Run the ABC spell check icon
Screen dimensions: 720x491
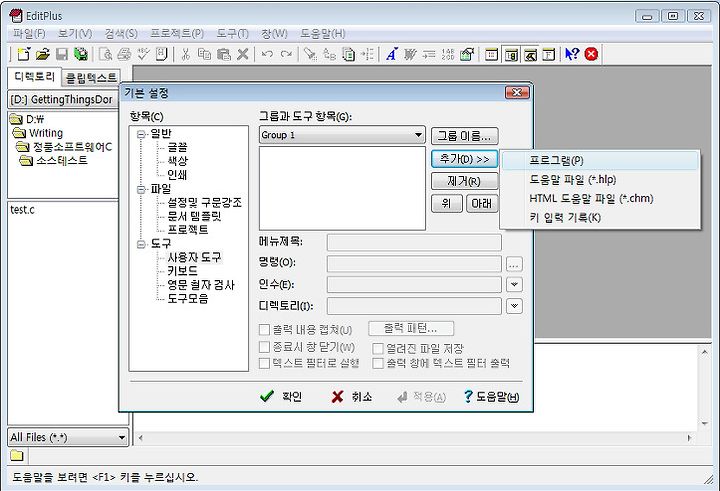[x=143, y=54]
